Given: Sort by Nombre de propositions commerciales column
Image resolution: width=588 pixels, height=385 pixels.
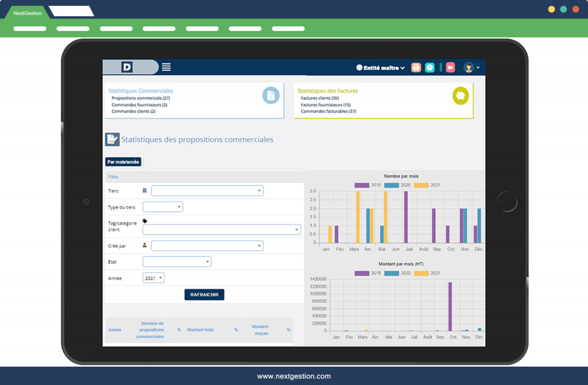Looking at the screenshot, I should coord(150,330).
